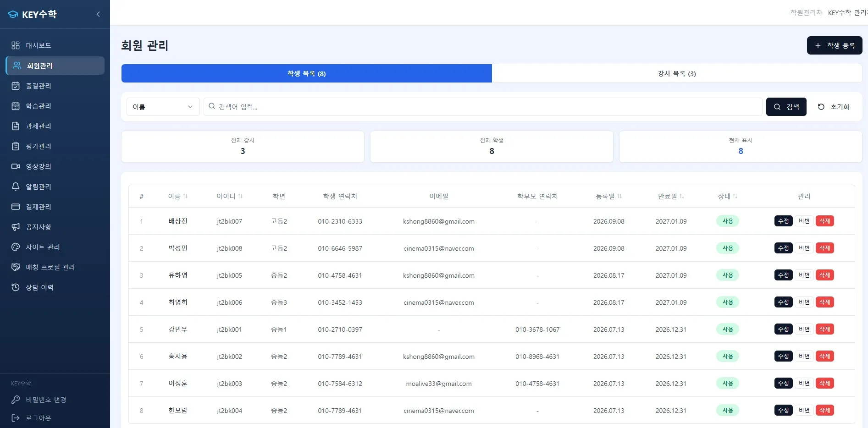Viewport: 868px width, 428px height.
Task: Click the 결제관리 credit card icon
Action: (x=16, y=207)
